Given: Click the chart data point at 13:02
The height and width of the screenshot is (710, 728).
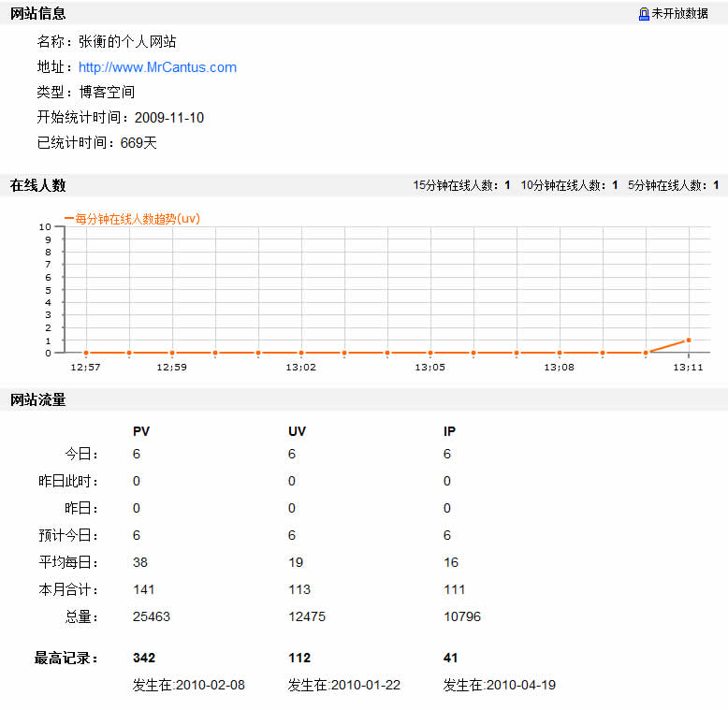Looking at the screenshot, I should click(x=301, y=353).
